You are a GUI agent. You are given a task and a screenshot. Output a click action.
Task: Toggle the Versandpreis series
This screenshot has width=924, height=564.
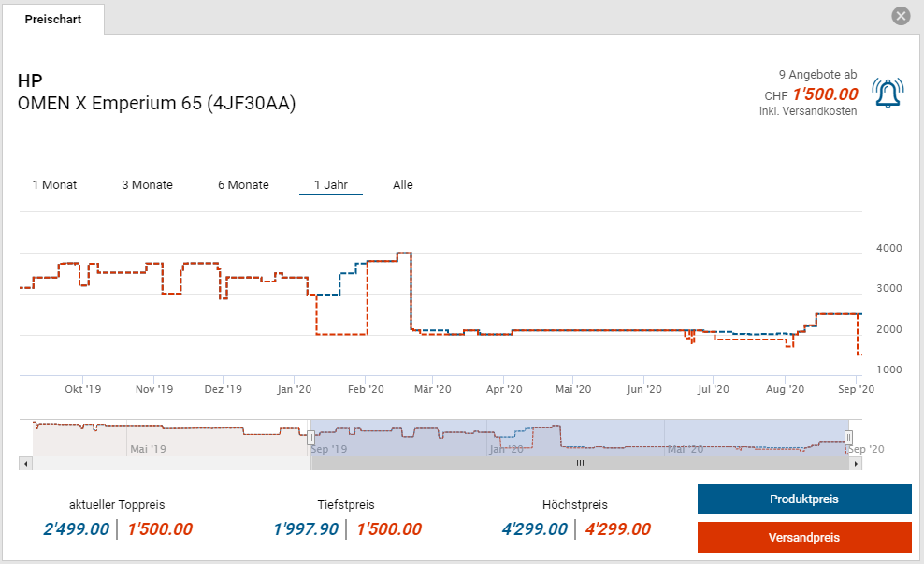[x=803, y=537]
